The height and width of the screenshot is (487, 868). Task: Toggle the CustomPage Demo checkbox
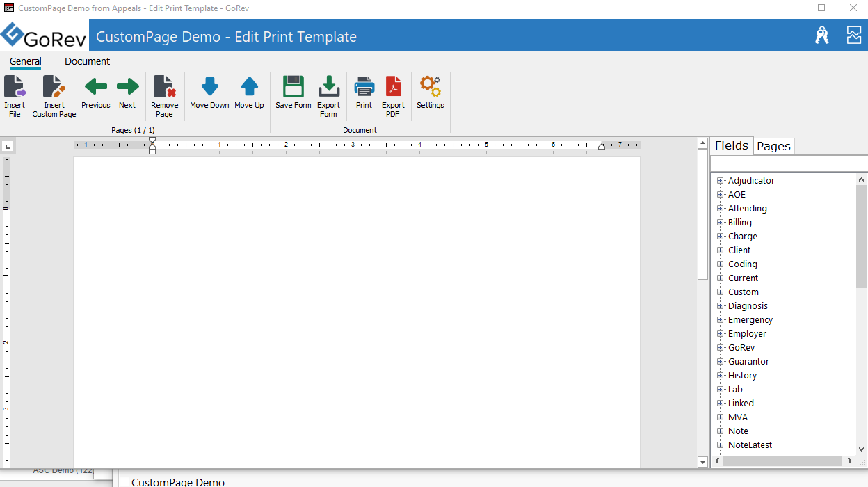click(124, 481)
